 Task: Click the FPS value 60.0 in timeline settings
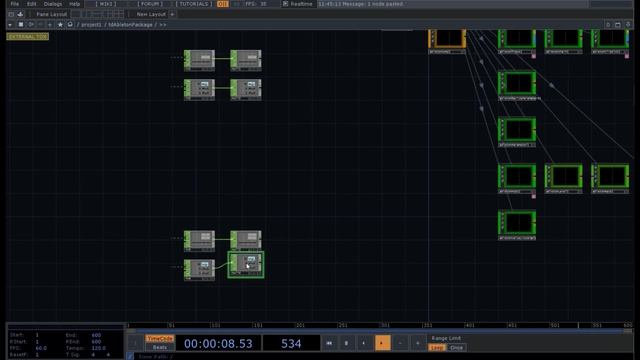click(x=41, y=348)
